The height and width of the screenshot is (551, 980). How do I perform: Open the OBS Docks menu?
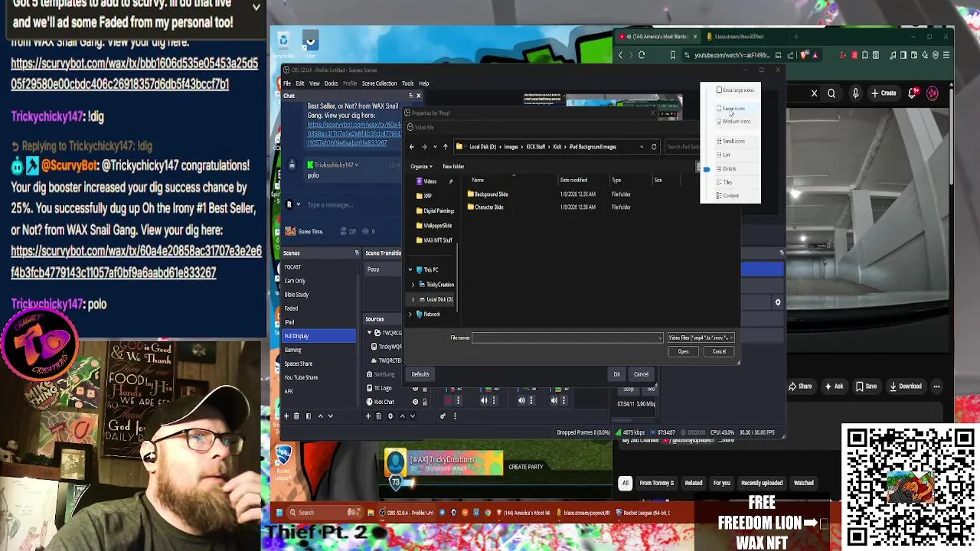point(331,83)
